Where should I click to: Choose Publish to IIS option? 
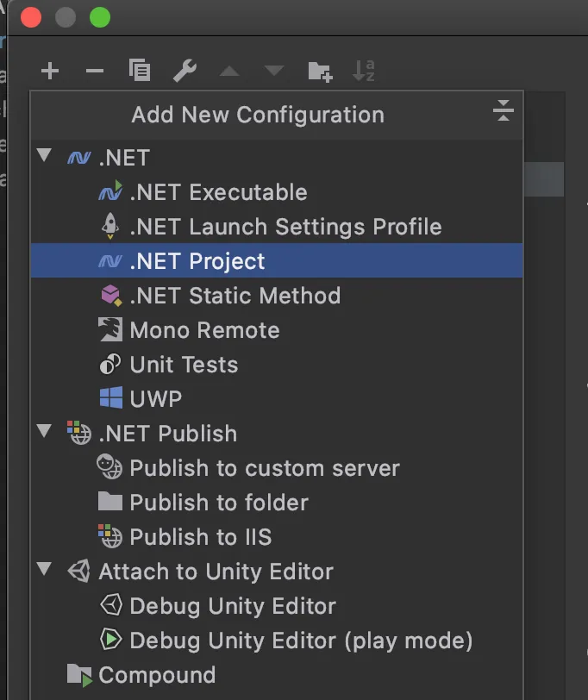(277, 536)
